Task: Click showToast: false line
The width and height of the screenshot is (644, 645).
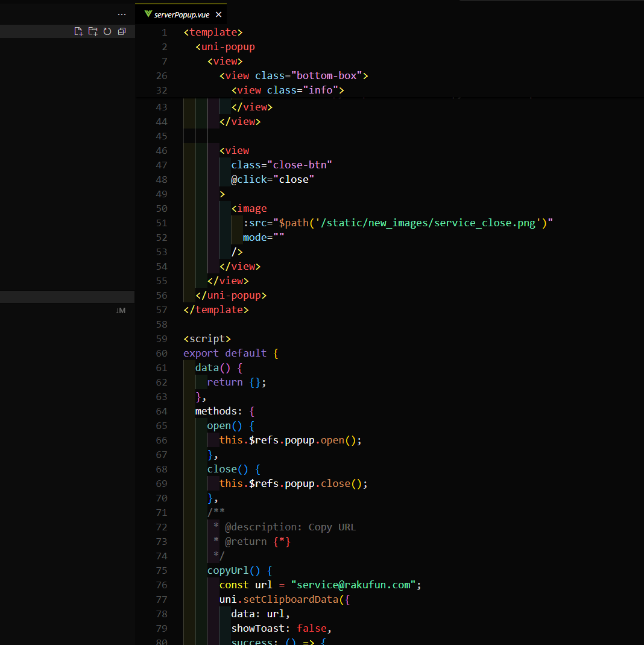Action: (x=282, y=629)
